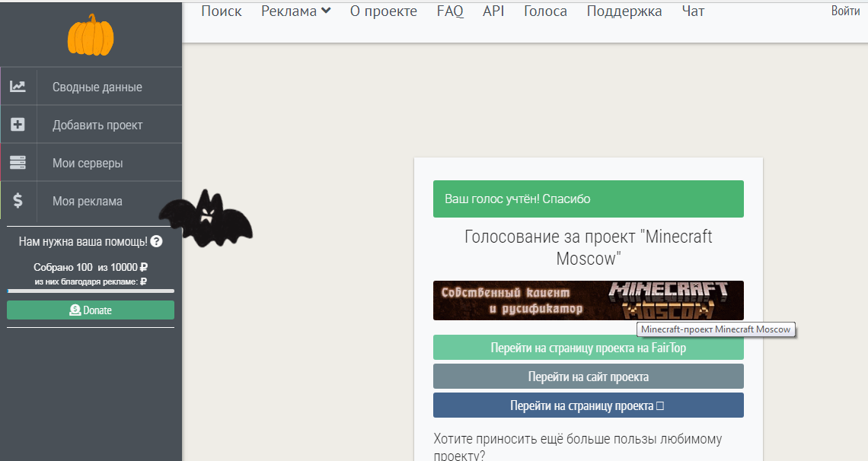Open the Чат link in navigation
The height and width of the screenshot is (461, 868).
693,11
